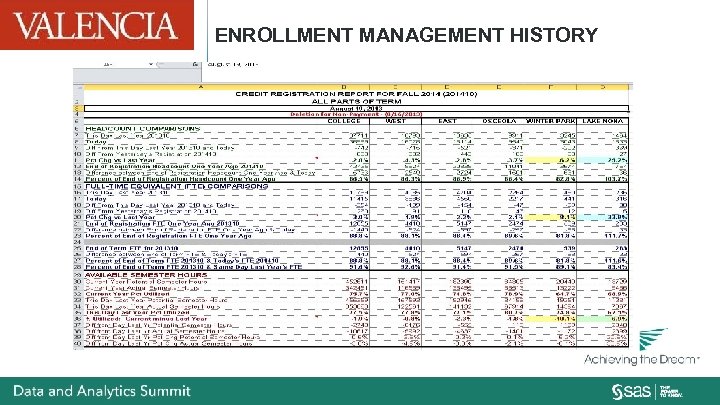This screenshot has height=405, width=720.
Task: Select the column header above EAST
Action: (447, 87)
